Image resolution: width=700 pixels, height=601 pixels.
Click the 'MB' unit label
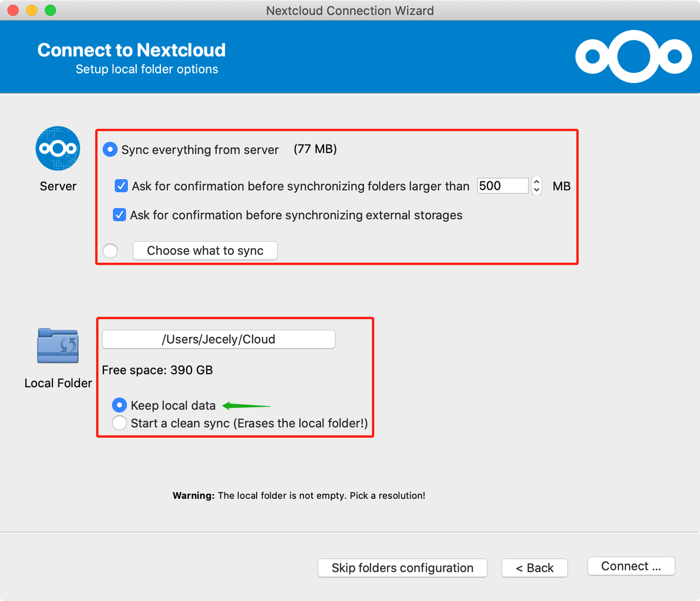click(x=561, y=186)
